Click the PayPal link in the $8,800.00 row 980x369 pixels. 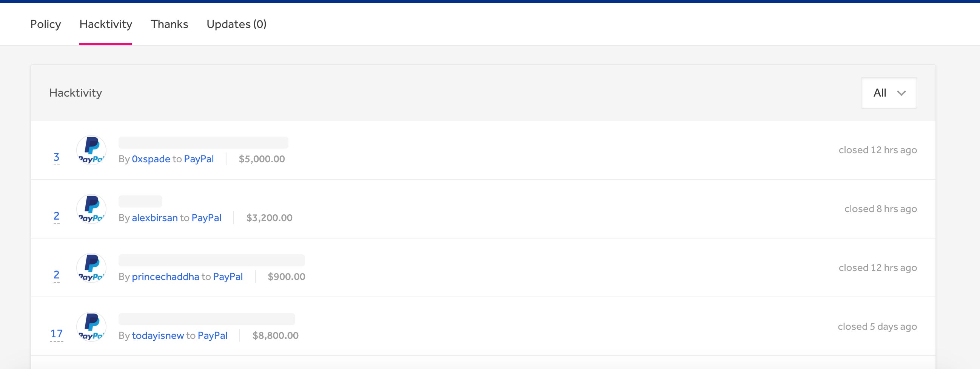212,336
